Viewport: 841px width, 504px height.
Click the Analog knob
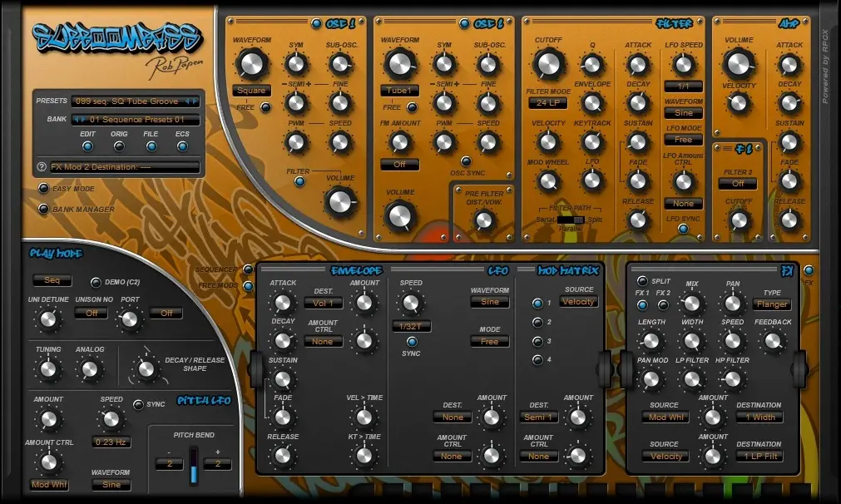tap(89, 369)
